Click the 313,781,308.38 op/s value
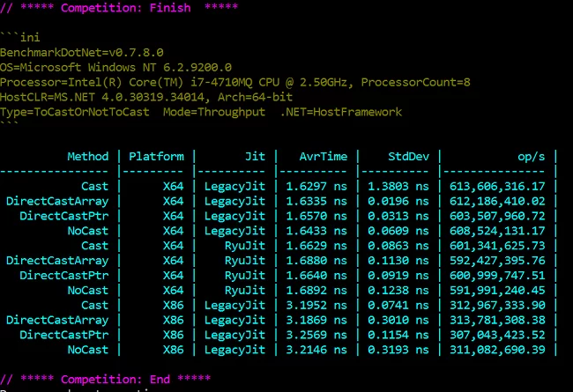The image size is (573, 392). (498, 320)
